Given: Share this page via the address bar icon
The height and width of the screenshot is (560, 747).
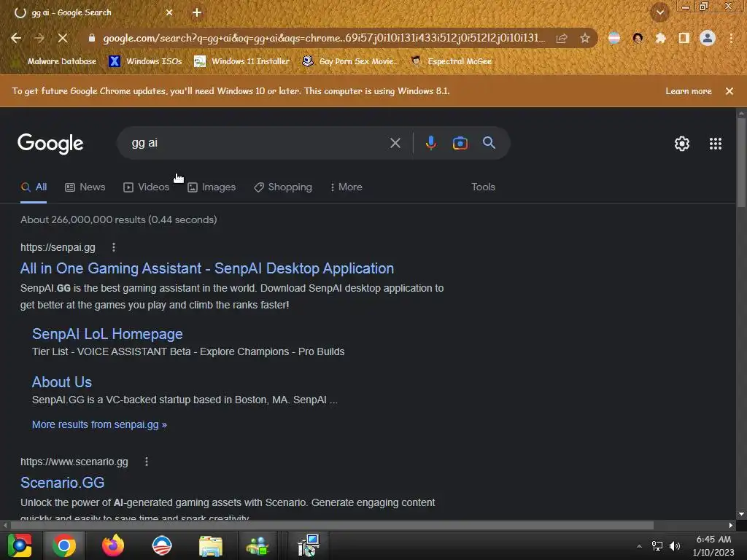Looking at the screenshot, I should pyautogui.click(x=562, y=38).
